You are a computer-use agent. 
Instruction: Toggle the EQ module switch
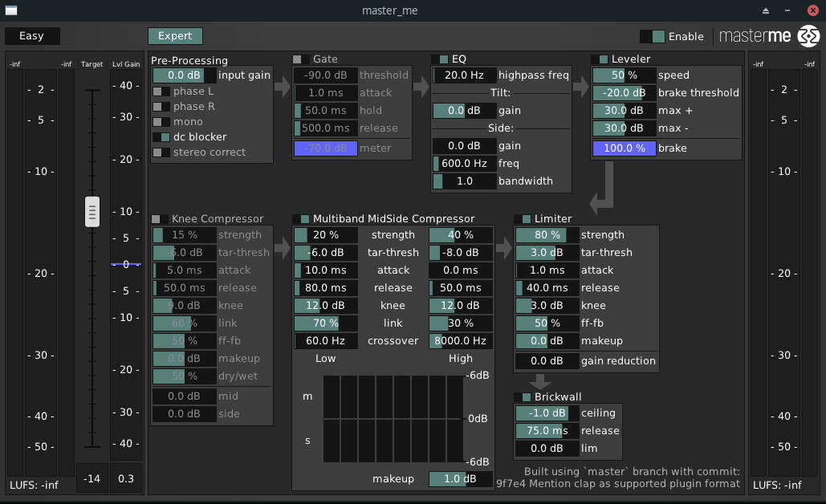[440, 59]
